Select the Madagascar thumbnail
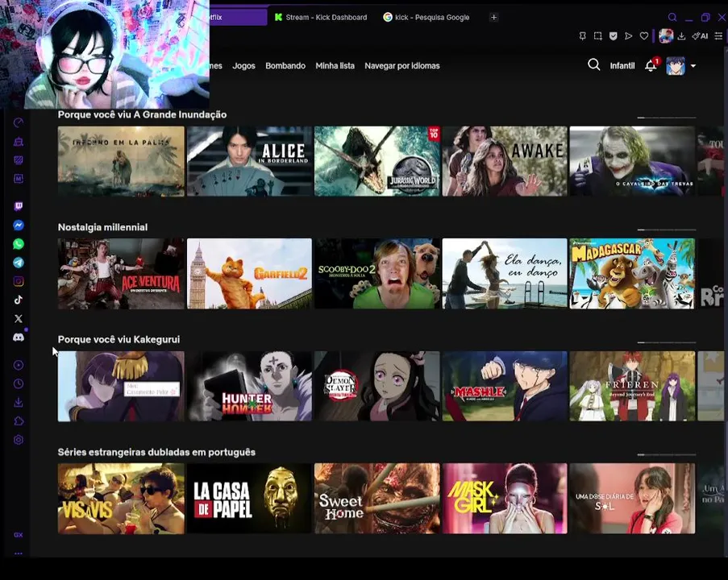Viewport: 728px width, 580px height. pos(632,274)
